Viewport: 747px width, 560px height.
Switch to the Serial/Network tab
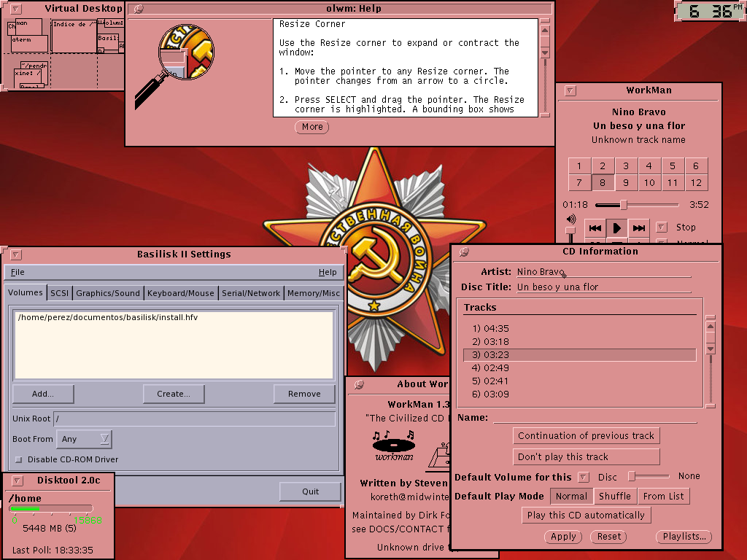[x=251, y=293]
